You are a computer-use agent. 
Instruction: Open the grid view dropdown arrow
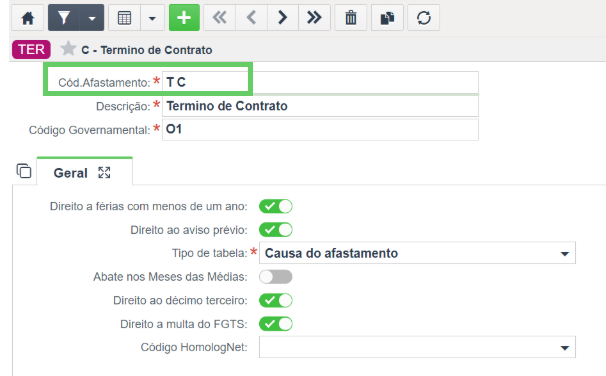[152, 18]
